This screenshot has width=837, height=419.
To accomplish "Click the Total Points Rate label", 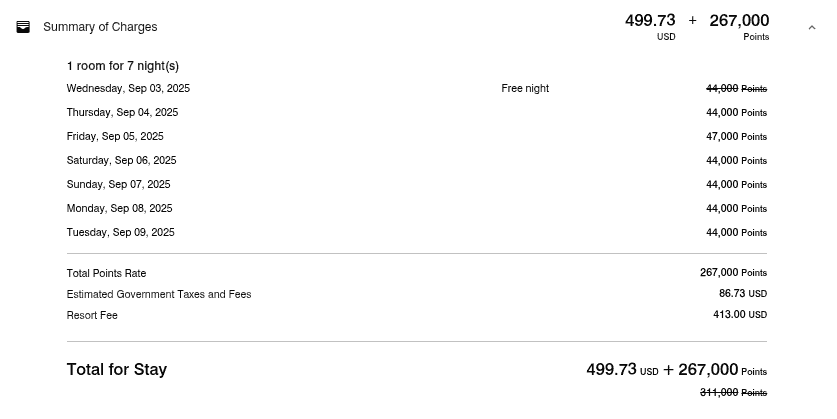I will point(106,273).
